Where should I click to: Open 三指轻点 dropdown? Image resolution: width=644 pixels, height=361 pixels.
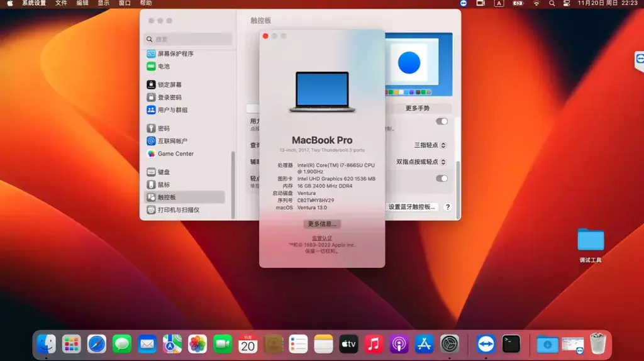click(x=430, y=145)
